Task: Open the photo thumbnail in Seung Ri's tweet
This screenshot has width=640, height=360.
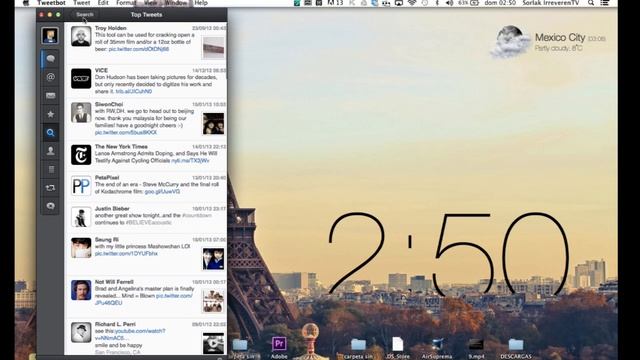Action: pyautogui.click(x=213, y=259)
